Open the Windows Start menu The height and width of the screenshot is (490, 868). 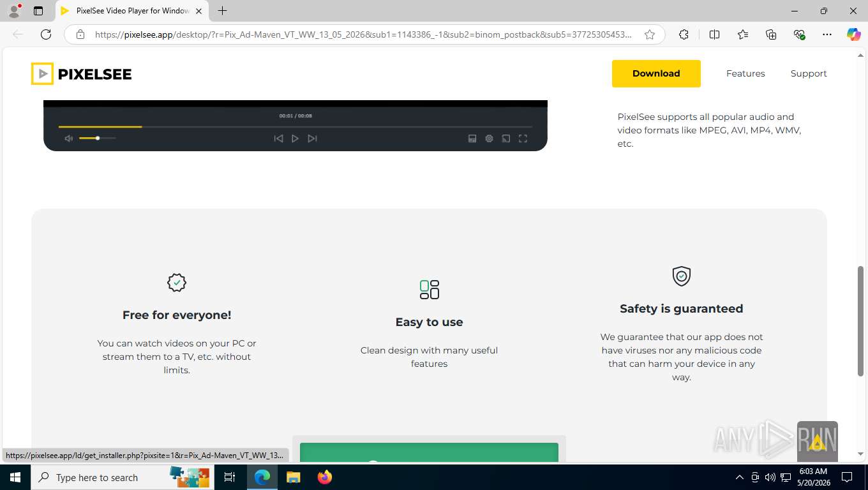15,477
